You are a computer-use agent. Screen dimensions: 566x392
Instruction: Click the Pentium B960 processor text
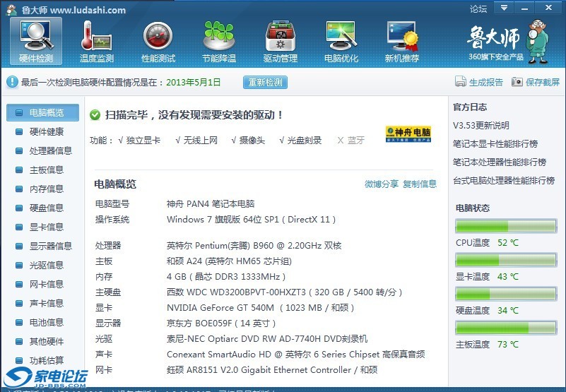(254, 246)
